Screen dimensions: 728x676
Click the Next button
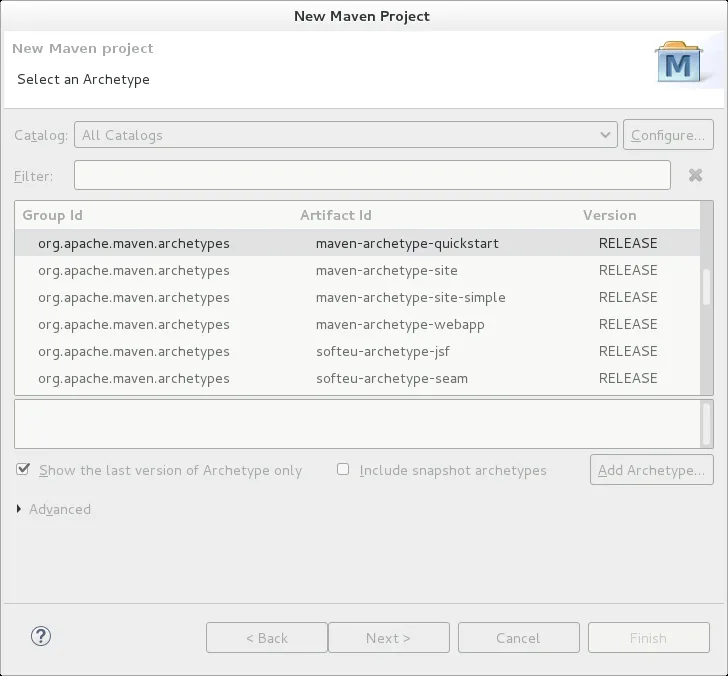pos(388,638)
